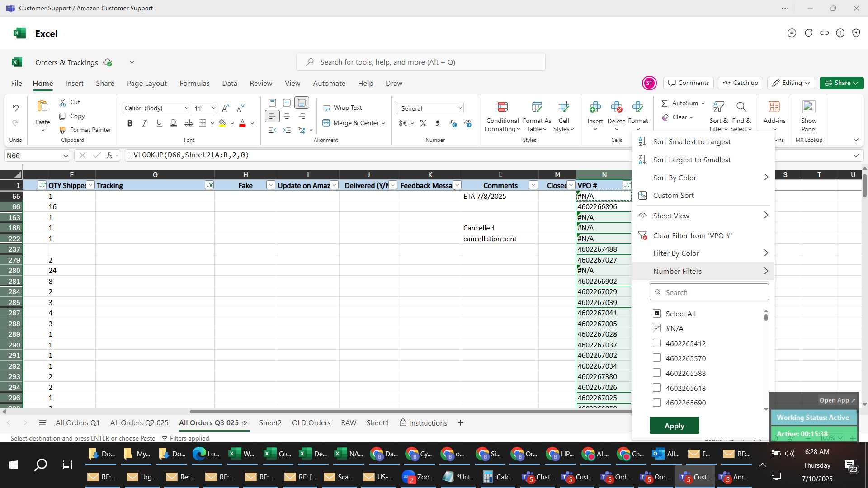Image resolution: width=868 pixels, height=488 pixels.
Task: Apply the red font color swatch
Action: pyautogui.click(x=242, y=123)
